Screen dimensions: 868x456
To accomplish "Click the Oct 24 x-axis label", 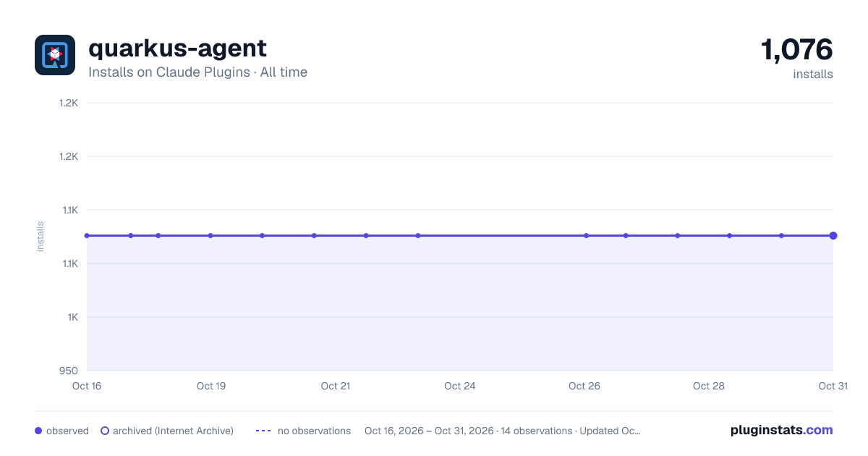I will click(x=460, y=386).
